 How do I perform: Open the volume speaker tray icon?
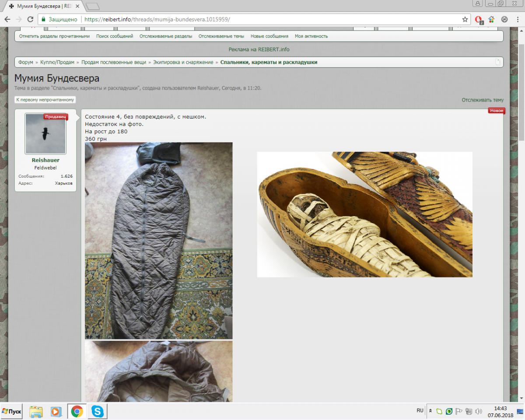click(x=478, y=411)
